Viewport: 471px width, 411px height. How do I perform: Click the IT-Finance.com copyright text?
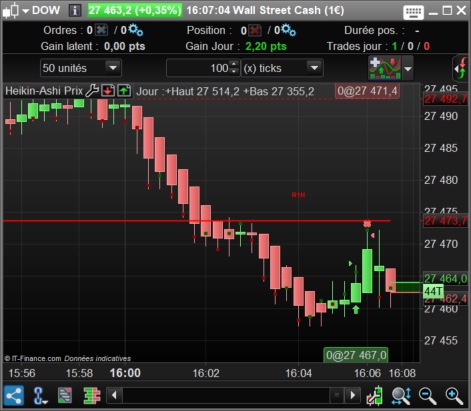(68, 359)
